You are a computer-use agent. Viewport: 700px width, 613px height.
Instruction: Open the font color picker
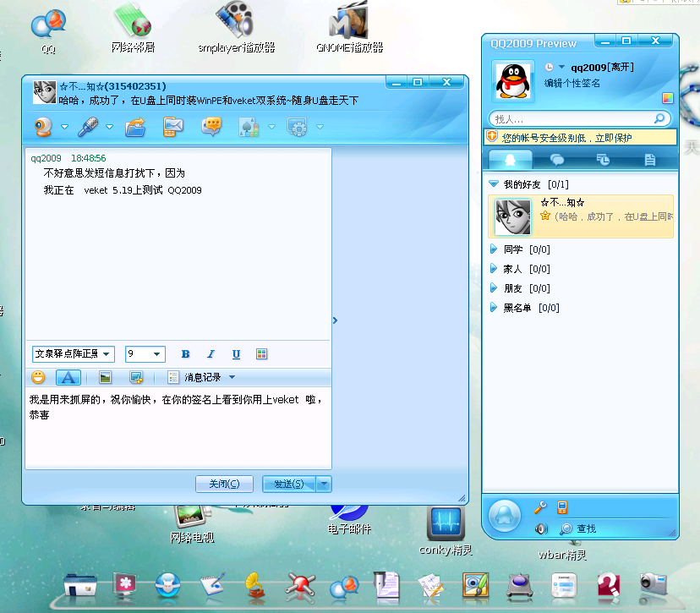(x=261, y=354)
